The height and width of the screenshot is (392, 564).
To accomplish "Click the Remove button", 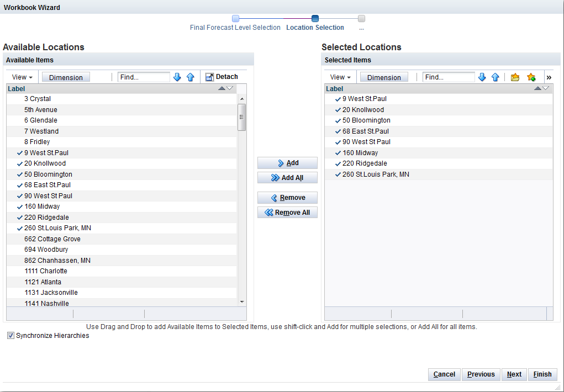I will point(287,198).
